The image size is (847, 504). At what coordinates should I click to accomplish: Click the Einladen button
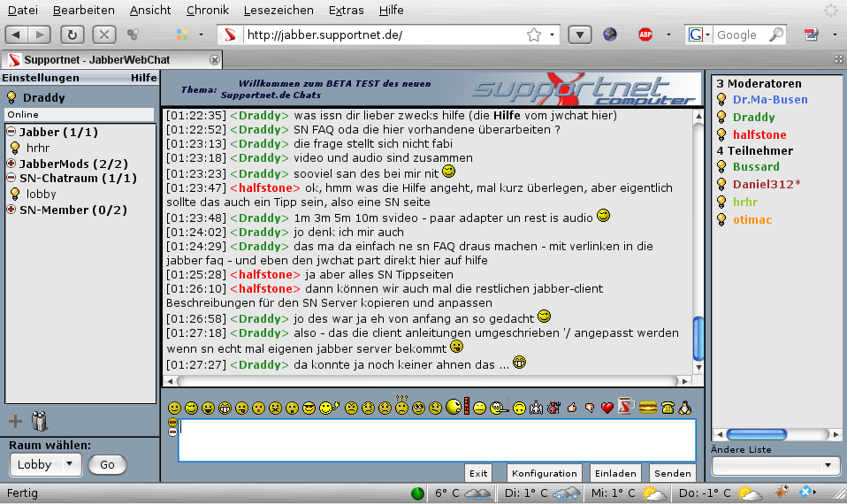point(615,473)
